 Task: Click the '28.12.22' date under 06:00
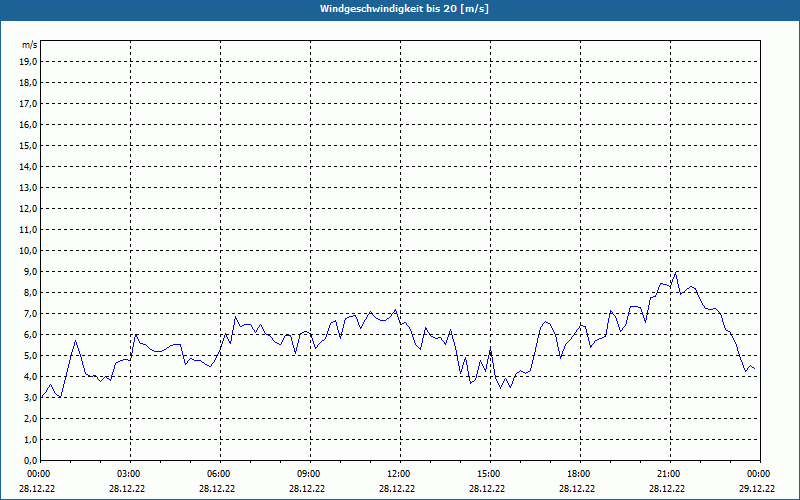point(217,488)
